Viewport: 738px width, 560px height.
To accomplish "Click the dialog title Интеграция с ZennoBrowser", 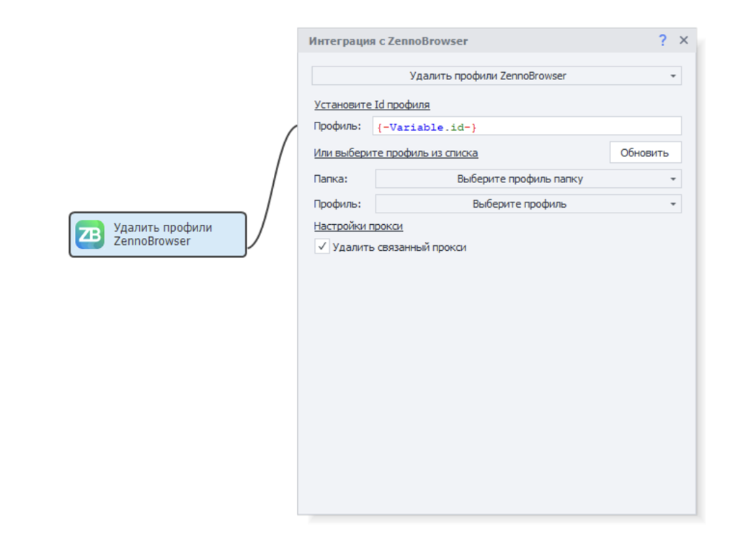I will [x=388, y=41].
